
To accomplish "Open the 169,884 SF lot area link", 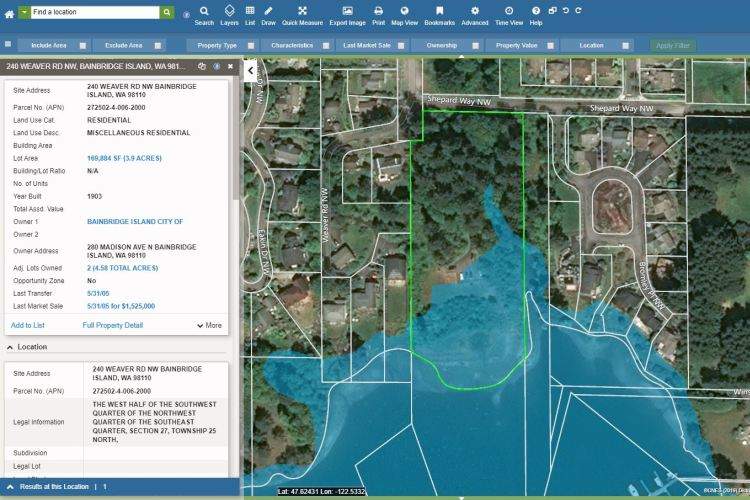I will 124,158.
